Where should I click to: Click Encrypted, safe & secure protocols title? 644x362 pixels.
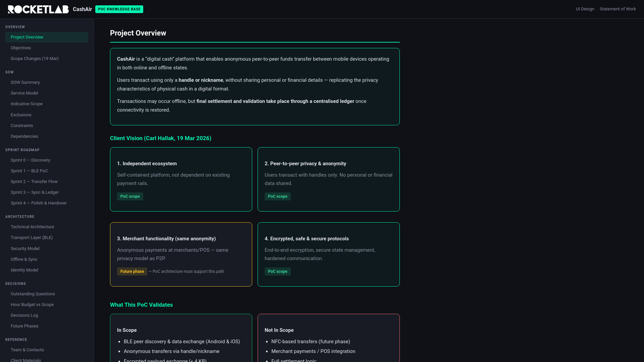307,239
